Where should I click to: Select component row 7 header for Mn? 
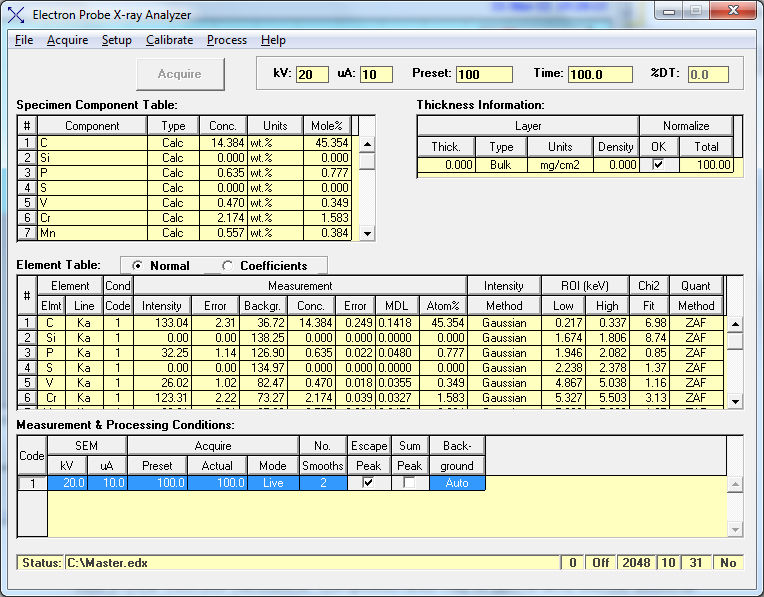(27, 233)
